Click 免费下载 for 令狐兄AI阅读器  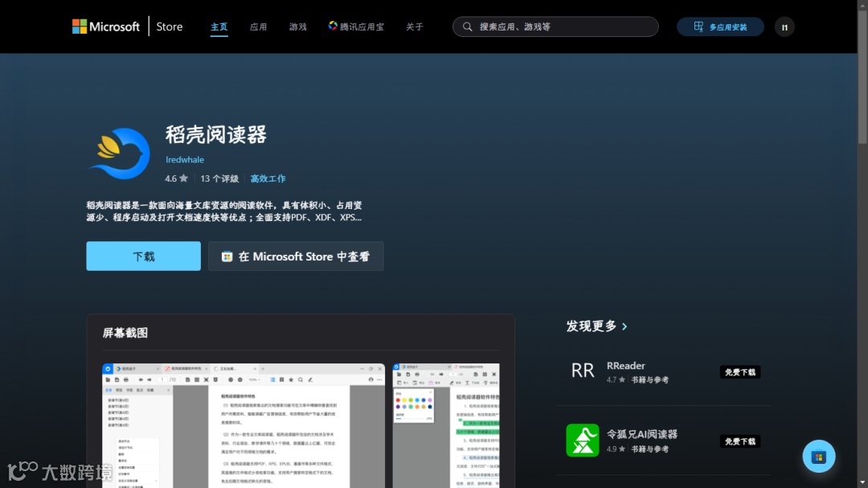740,441
